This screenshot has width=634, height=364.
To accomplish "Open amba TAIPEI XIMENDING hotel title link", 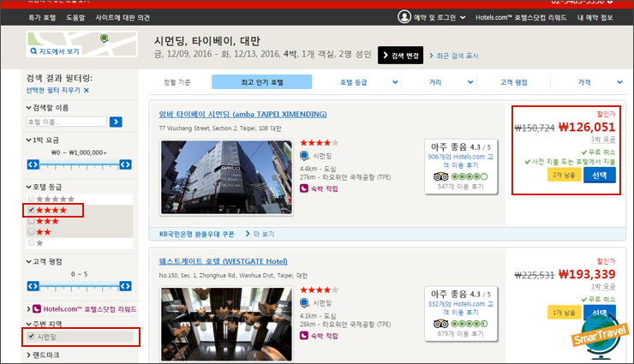I will (x=242, y=114).
